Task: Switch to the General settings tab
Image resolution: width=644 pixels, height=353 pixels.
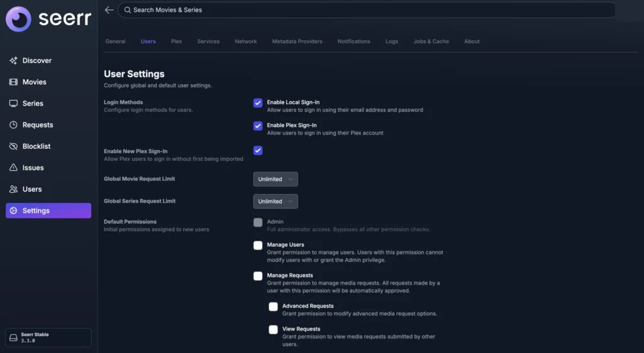Action: [x=116, y=41]
